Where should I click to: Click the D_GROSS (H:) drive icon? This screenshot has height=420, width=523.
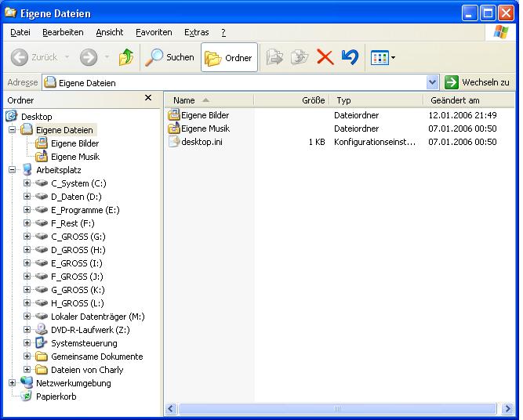[42, 250]
